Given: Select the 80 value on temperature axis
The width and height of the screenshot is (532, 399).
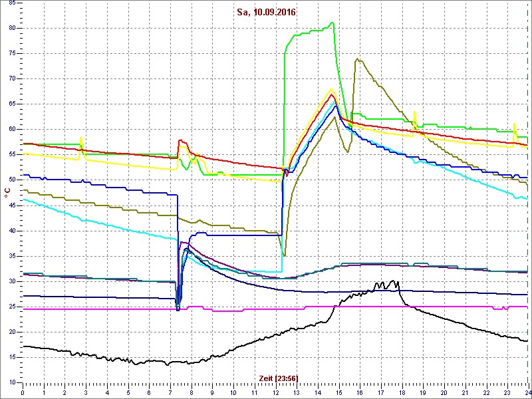Looking at the screenshot, I should click(x=12, y=28).
